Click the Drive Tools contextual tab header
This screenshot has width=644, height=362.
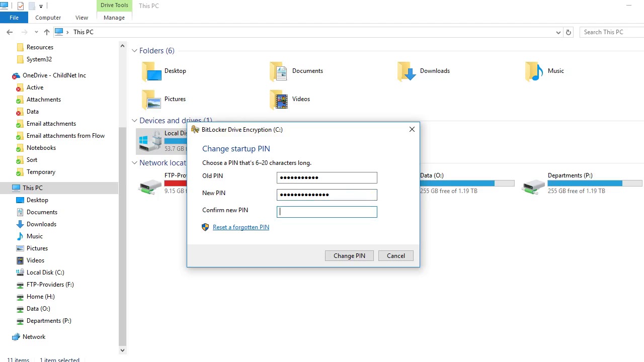coord(114,6)
